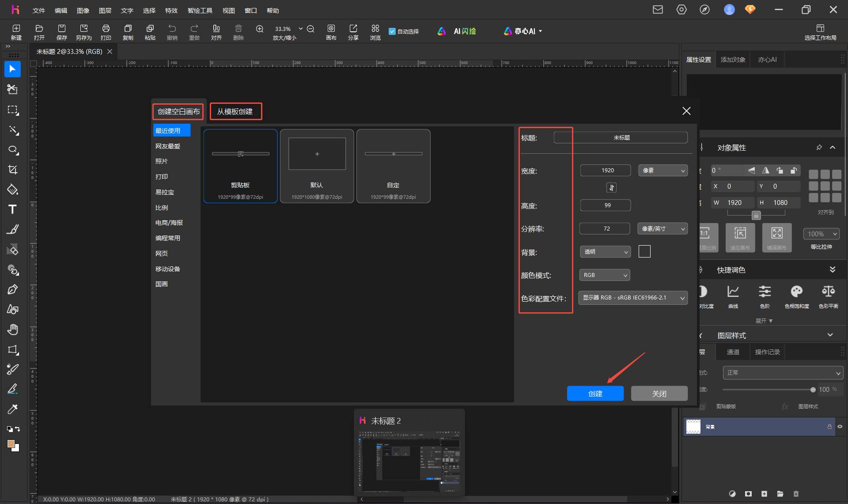The height and width of the screenshot is (504, 848).
Task: Click the blue 创建 button
Action: pos(595,394)
